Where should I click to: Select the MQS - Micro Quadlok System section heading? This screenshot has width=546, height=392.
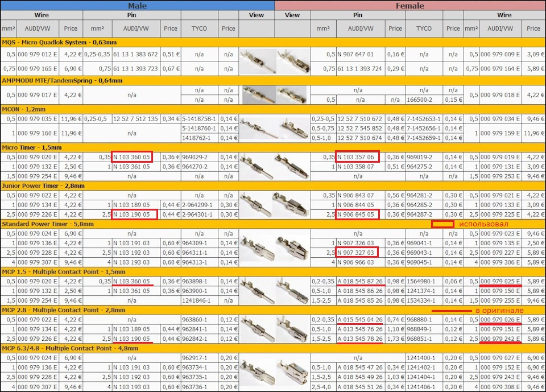pyautogui.click(x=59, y=43)
